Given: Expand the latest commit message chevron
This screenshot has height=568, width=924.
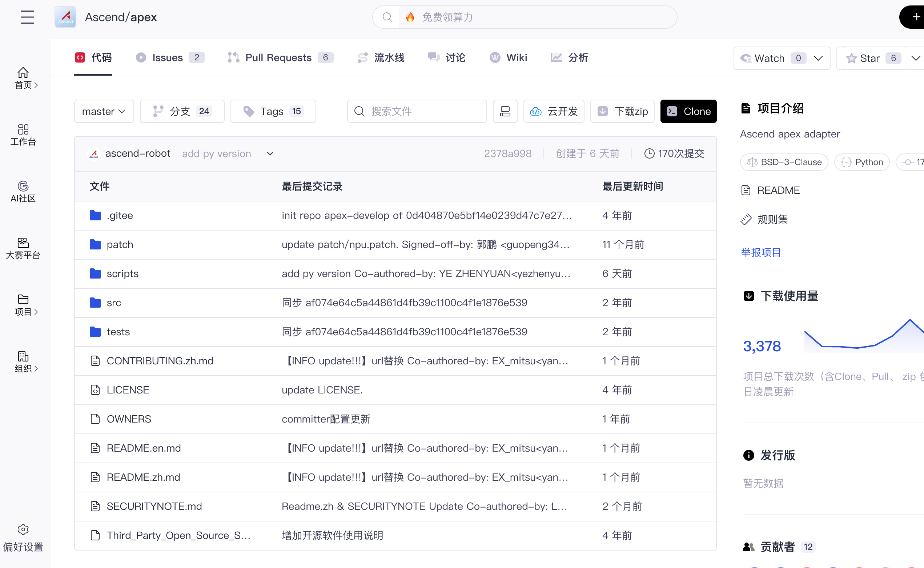Looking at the screenshot, I should tap(270, 154).
